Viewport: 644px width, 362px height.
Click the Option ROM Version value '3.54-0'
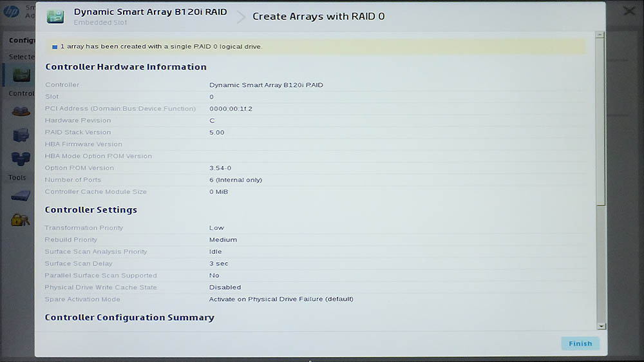(220, 167)
